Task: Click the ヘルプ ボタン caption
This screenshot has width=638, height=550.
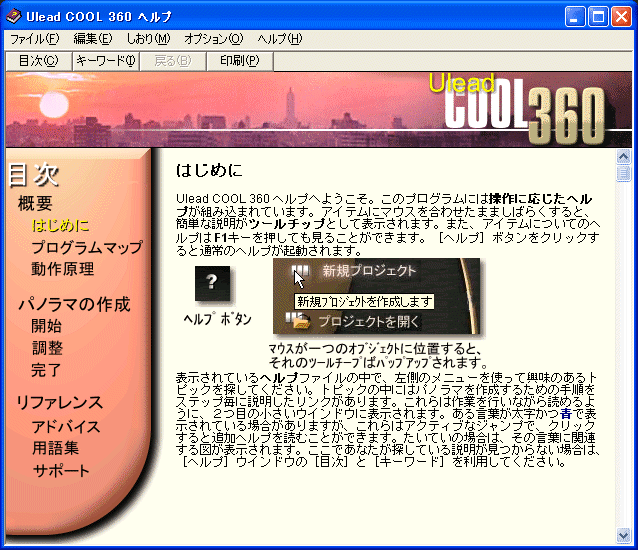Action: (218, 319)
